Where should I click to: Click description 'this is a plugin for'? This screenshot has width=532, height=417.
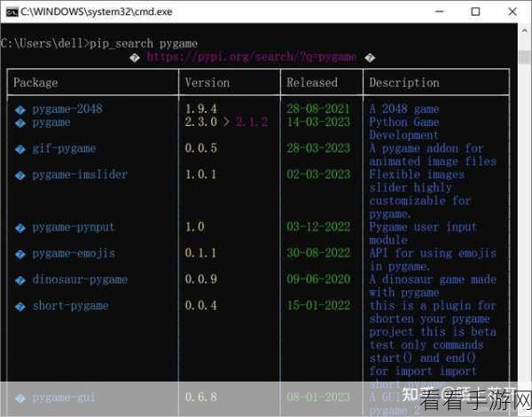pyautogui.click(x=433, y=305)
